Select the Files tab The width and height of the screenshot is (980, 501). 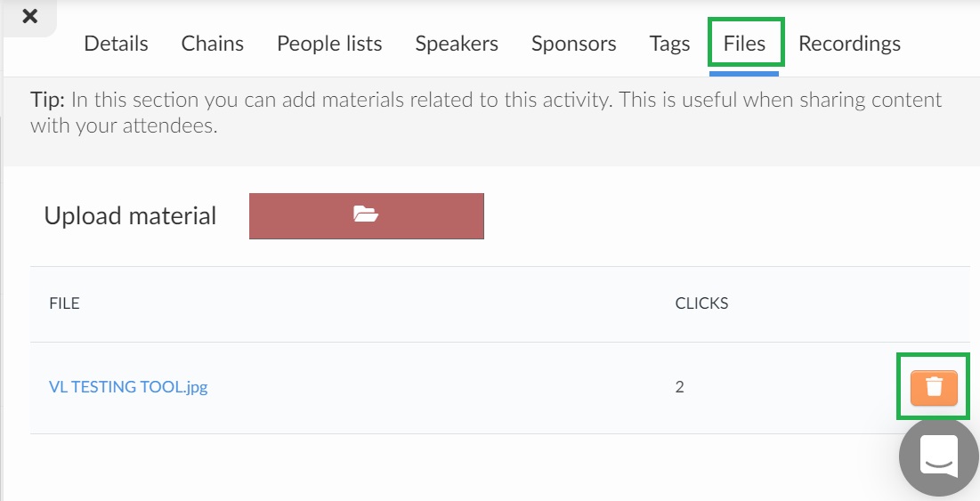point(744,44)
